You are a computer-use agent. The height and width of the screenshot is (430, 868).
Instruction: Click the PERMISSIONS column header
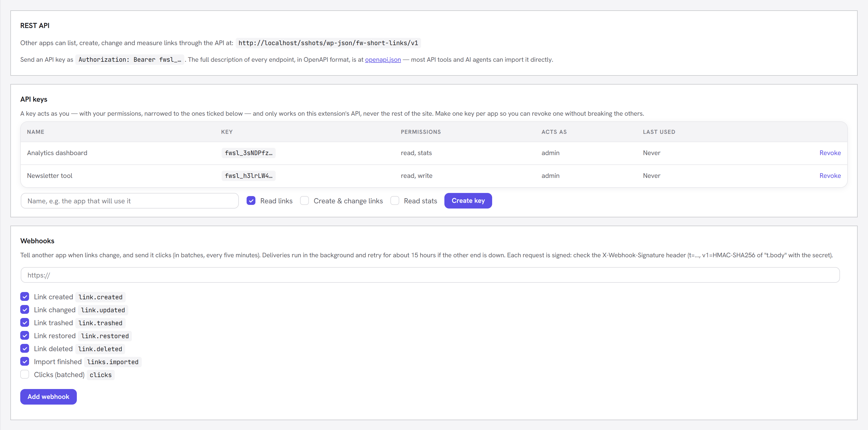421,132
